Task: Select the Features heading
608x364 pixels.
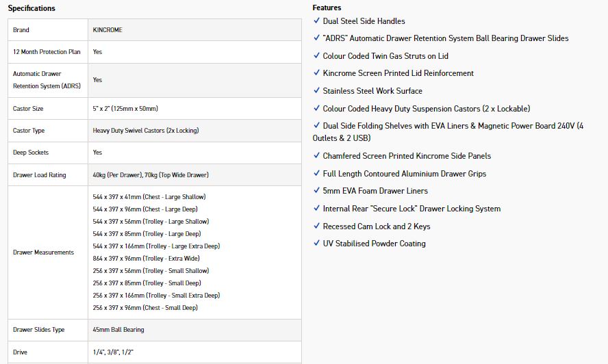Action: coord(327,8)
